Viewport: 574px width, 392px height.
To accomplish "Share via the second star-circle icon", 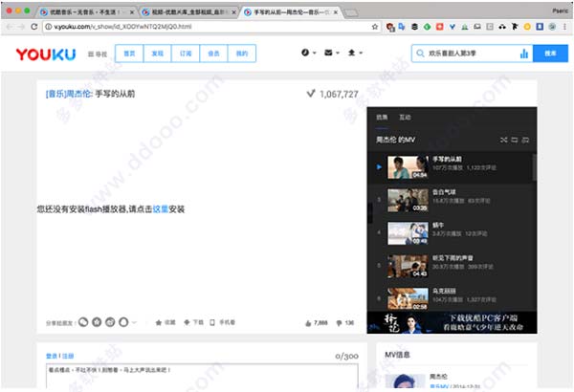I will coord(97,322).
